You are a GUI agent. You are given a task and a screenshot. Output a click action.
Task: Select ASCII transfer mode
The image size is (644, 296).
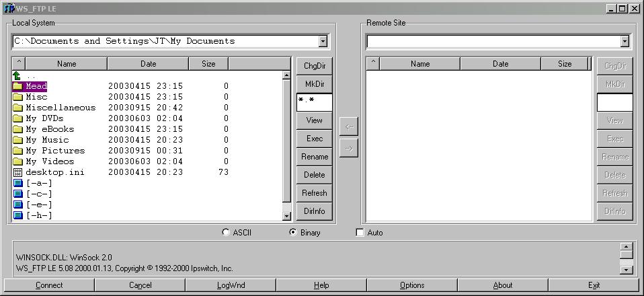pos(226,233)
